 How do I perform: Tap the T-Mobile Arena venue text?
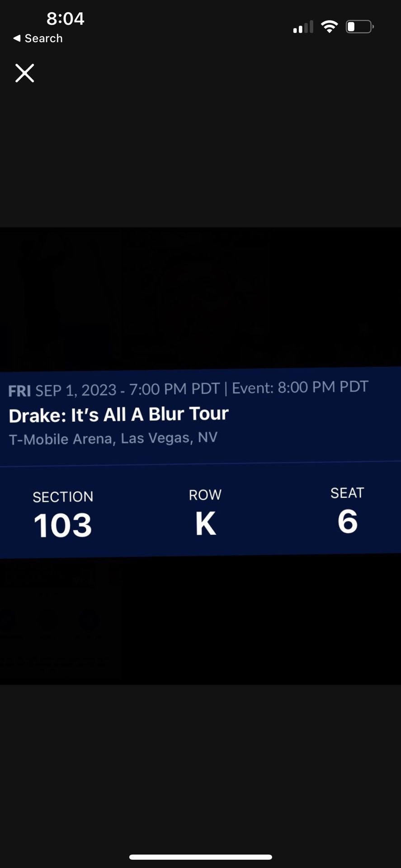tap(113, 438)
